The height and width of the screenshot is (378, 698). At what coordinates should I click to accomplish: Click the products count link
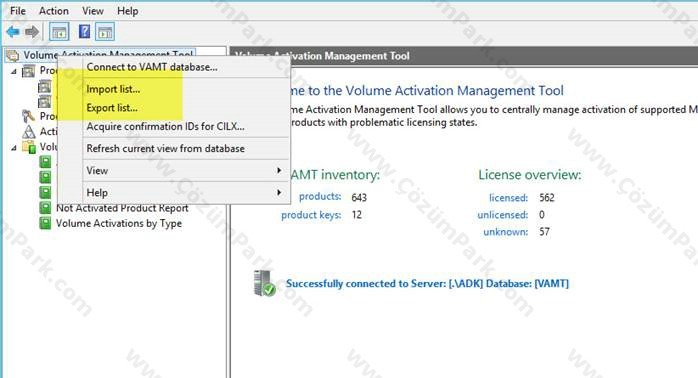click(x=320, y=197)
